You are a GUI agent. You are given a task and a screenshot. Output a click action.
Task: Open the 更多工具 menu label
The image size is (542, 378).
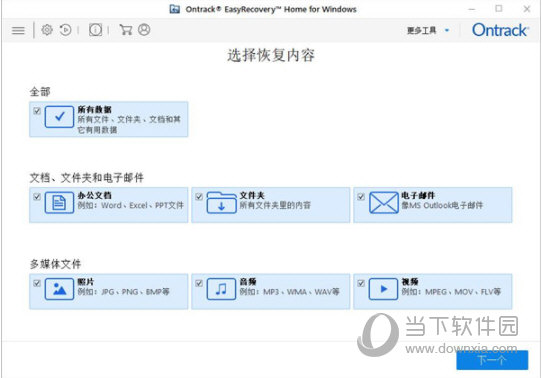point(421,30)
